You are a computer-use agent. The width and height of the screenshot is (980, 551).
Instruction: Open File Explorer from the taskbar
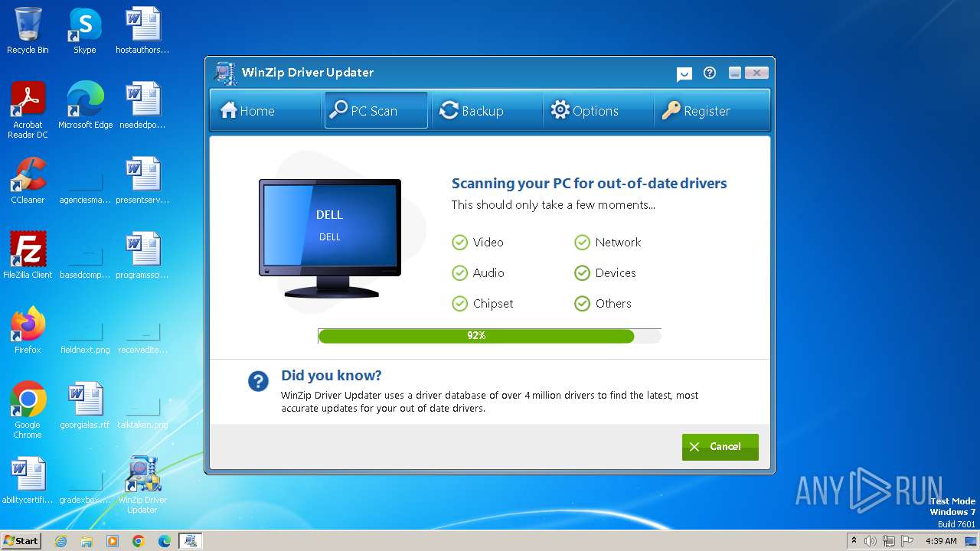[87, 541]
